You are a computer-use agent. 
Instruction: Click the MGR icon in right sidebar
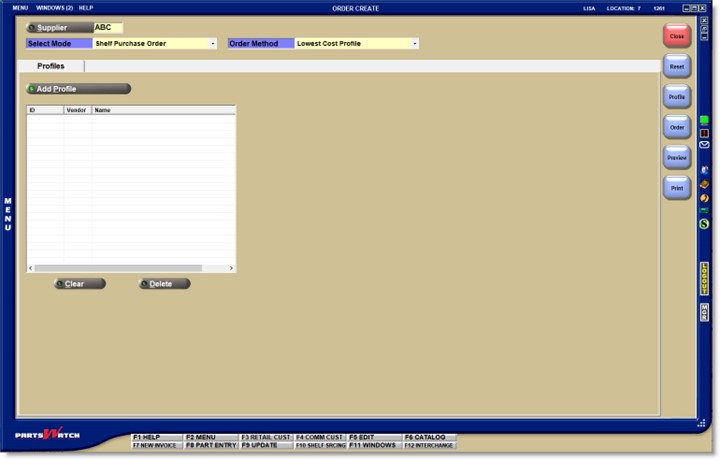[x=704, y=312]
